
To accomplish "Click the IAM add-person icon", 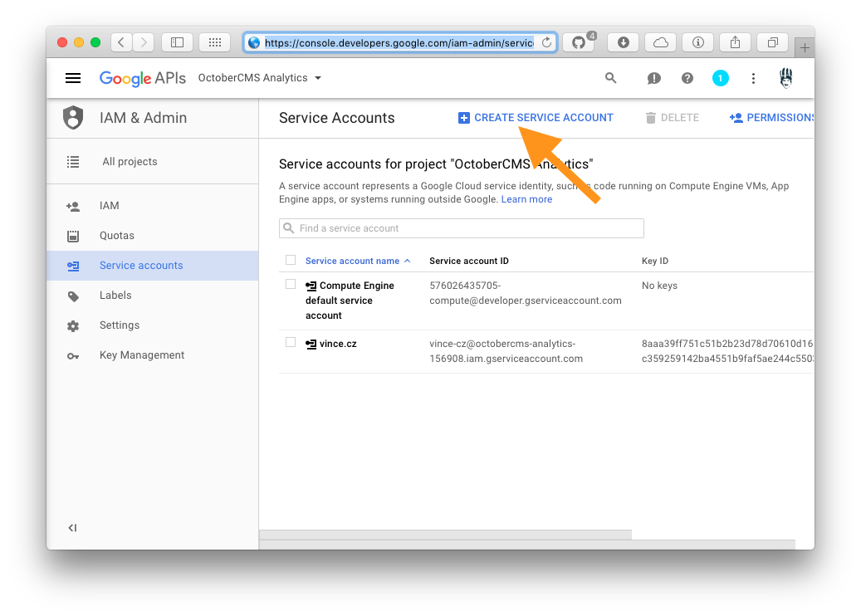I will click(73, 207).
